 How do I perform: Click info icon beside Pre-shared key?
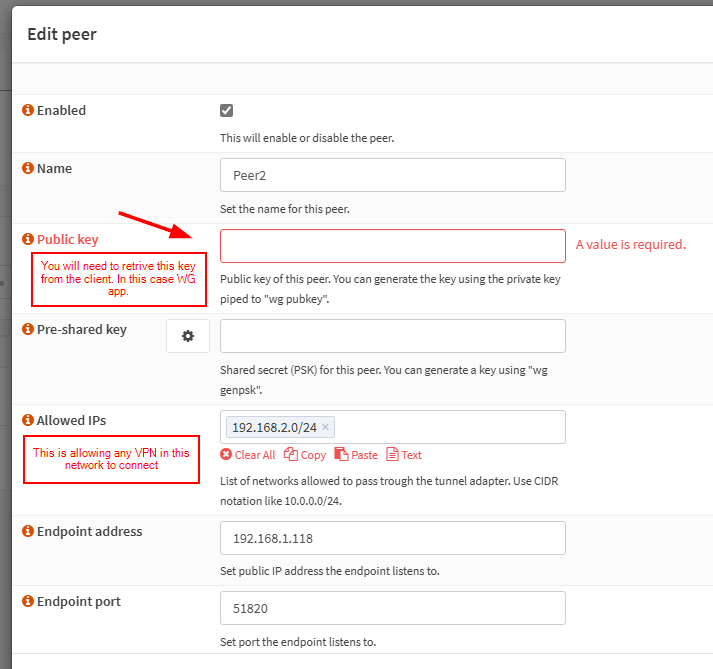pos(28,329)
